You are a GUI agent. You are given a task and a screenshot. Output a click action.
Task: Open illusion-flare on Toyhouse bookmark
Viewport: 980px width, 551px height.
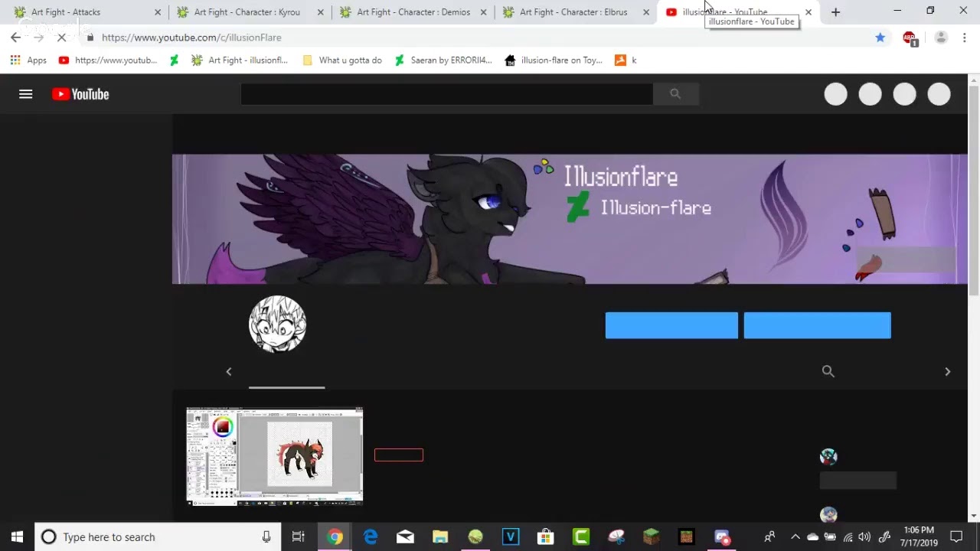coord(554,60)
